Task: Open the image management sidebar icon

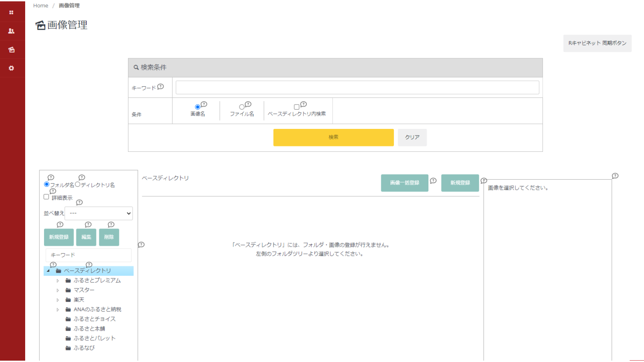Action: [x=12, y=50]
